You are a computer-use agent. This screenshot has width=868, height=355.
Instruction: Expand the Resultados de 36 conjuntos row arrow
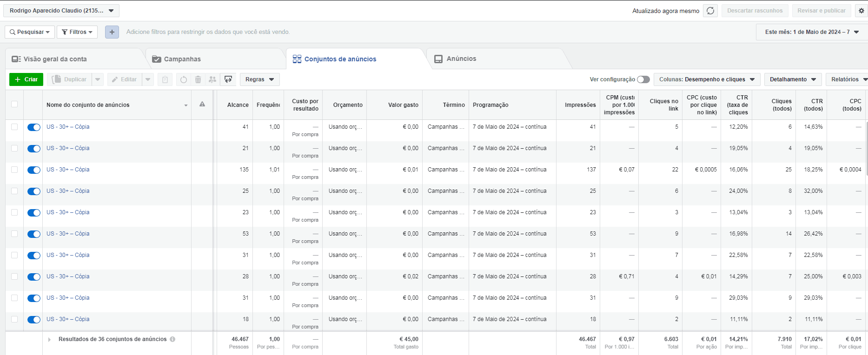pos(49,340)
